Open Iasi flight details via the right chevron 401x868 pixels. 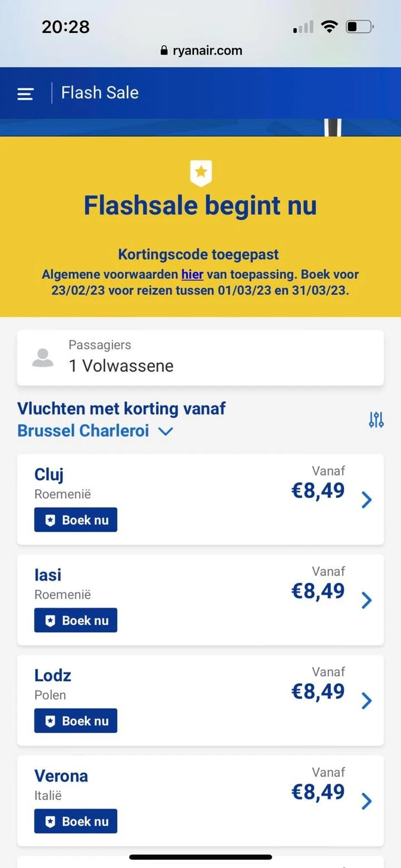(366, 600)
